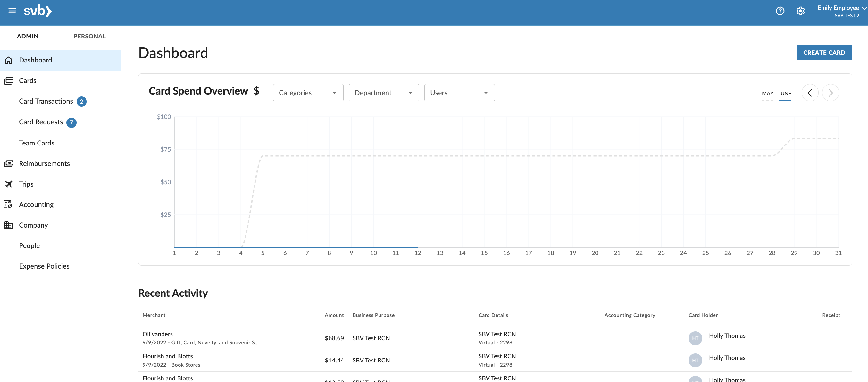Open the Ollivanders transaction row
The height and width of the screenshot is (382, 868).
point(495,338)
